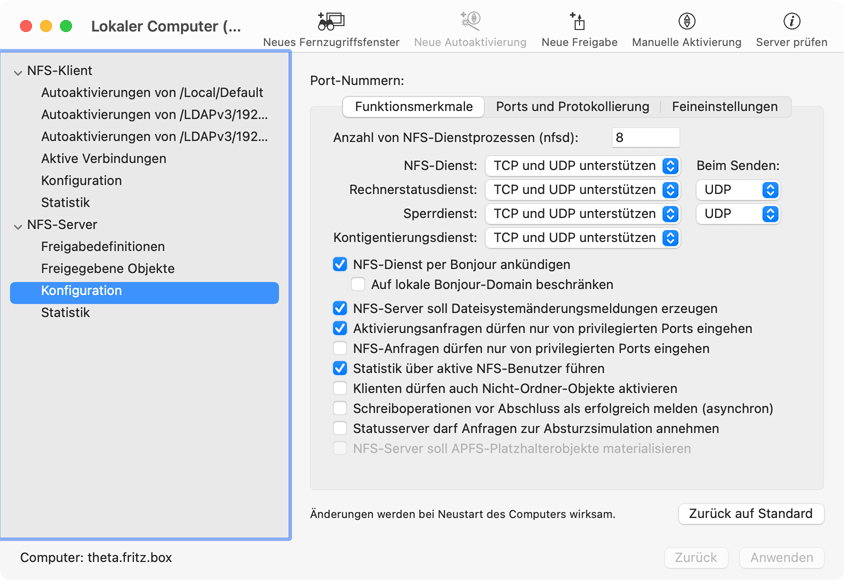The image size is (844, 580).
Task: Collapse the NFS-Server tree section
Action: [x=18, y=227]
